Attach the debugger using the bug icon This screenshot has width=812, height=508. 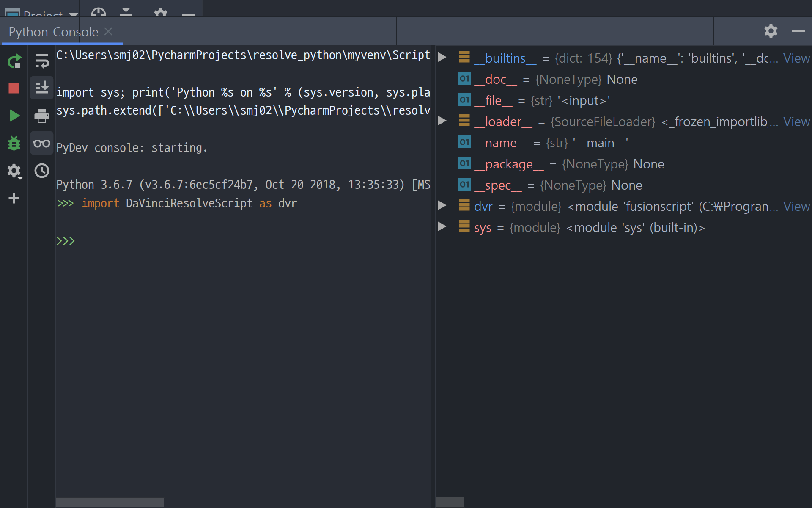tap(14, 143)
